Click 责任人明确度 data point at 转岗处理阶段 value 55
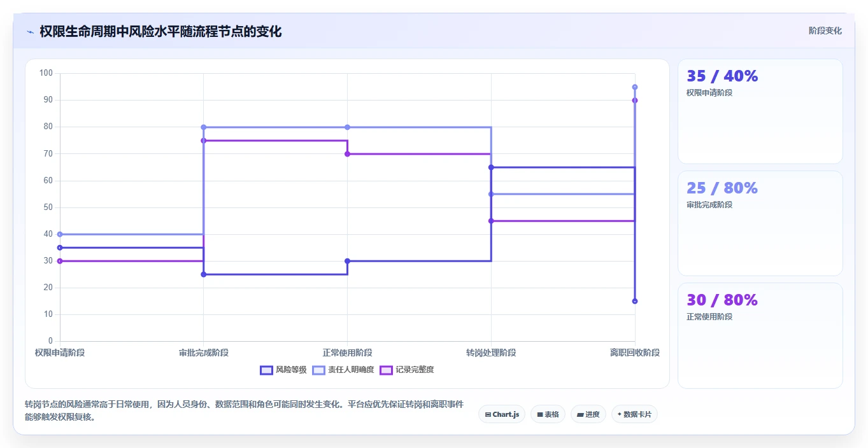868x448 pixels. (x=491, y=194)
